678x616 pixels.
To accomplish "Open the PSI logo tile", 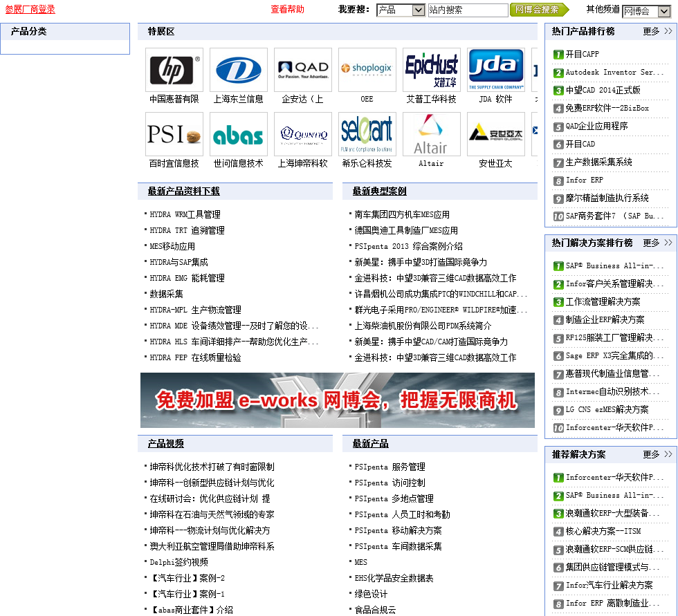I will tap(174, 134).
